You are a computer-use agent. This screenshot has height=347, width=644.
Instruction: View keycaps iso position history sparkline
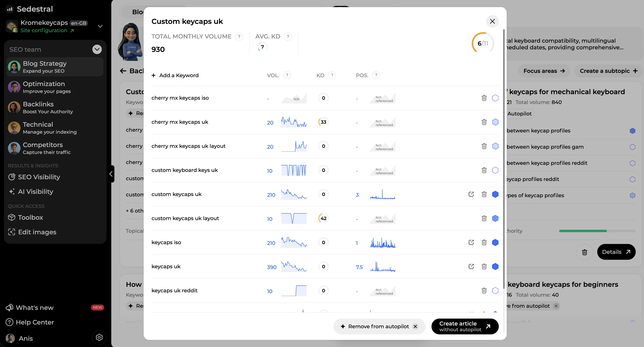(x=383, y=242)
